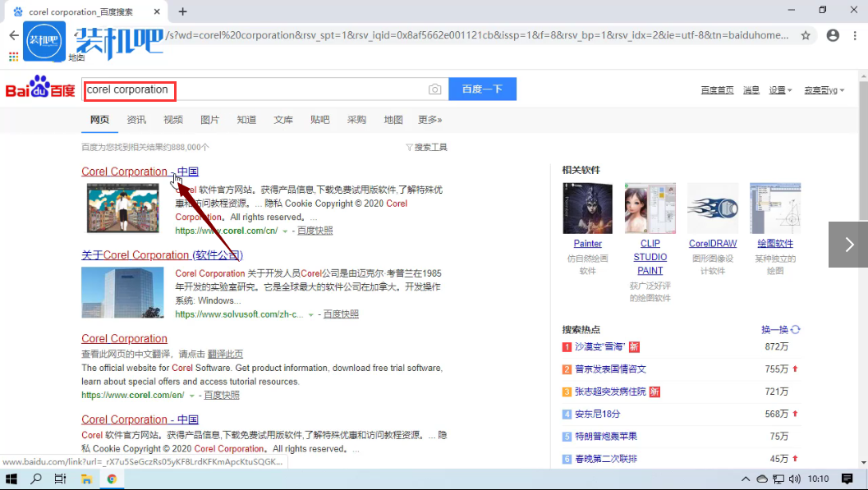The image size is (868, 490).
Task: Click the back navigation arrow
Action: pyautogui.click(x=12, y=36)
